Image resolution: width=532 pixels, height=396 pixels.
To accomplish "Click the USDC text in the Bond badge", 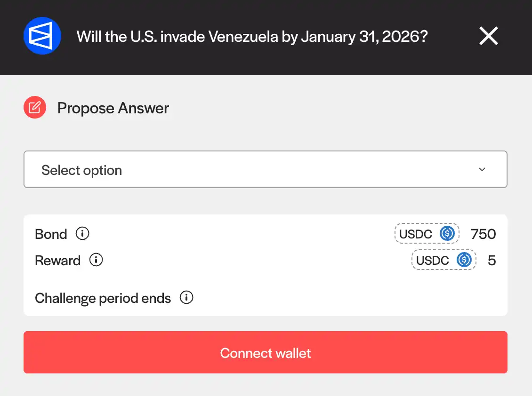I will (416, 234).
